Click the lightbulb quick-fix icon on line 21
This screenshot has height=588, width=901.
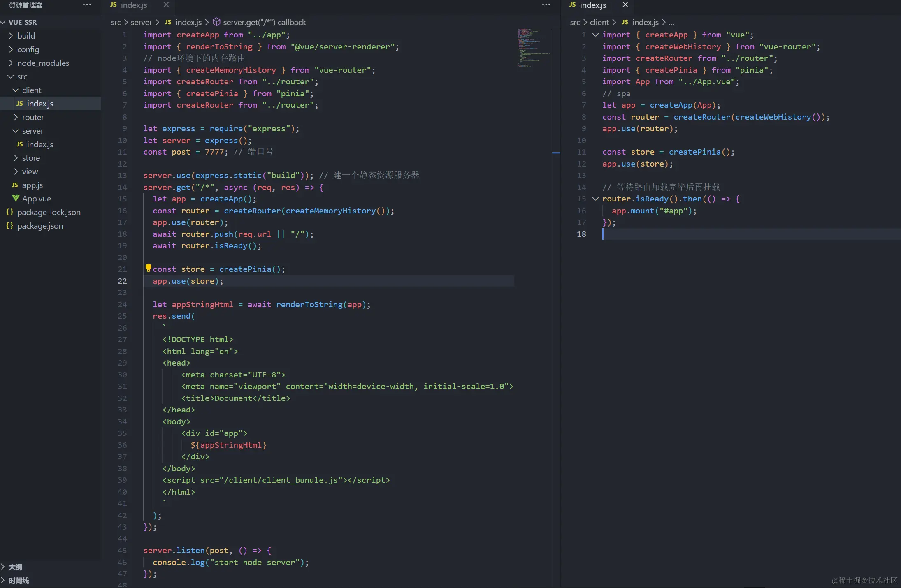click(x=148, y=268)
